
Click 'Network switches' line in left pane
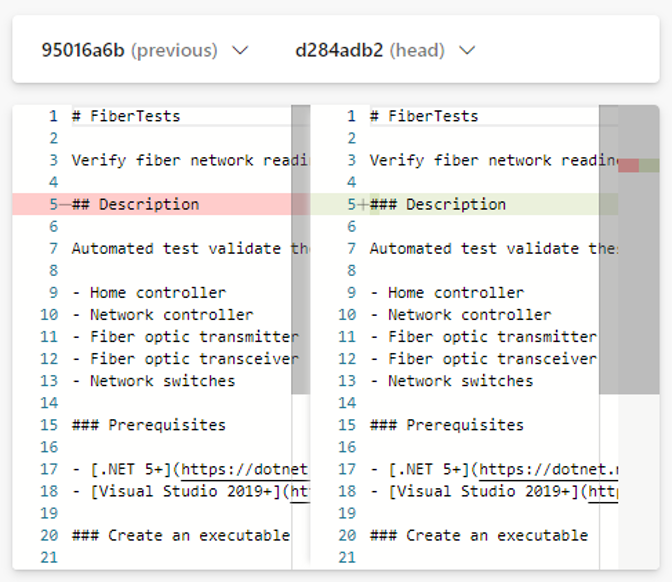[x=153, y=381]
